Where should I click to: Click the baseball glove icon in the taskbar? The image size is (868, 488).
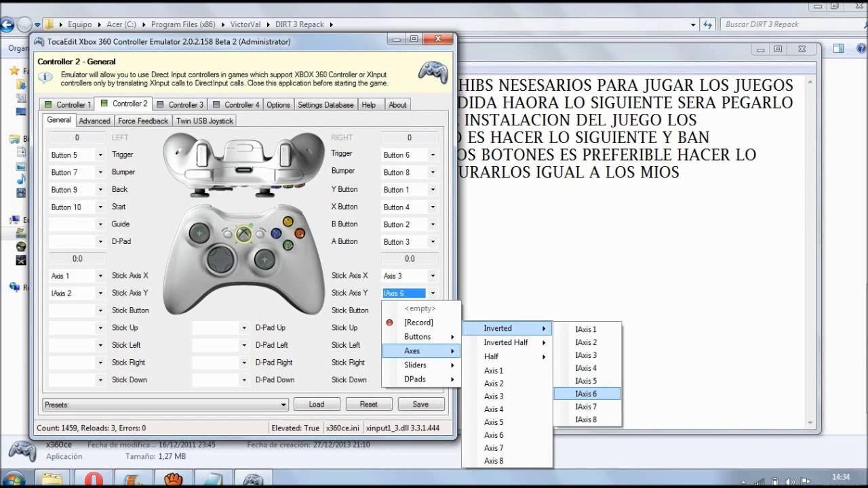[174, 480]
